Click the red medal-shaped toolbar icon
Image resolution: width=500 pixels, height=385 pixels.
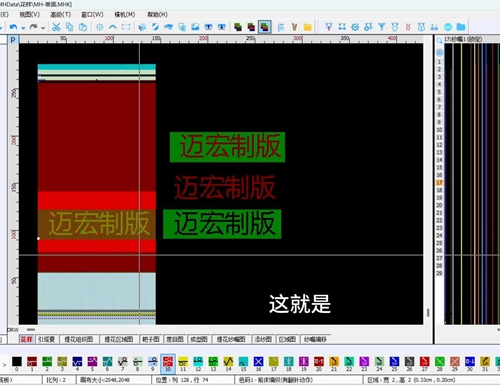coord(408,27)
